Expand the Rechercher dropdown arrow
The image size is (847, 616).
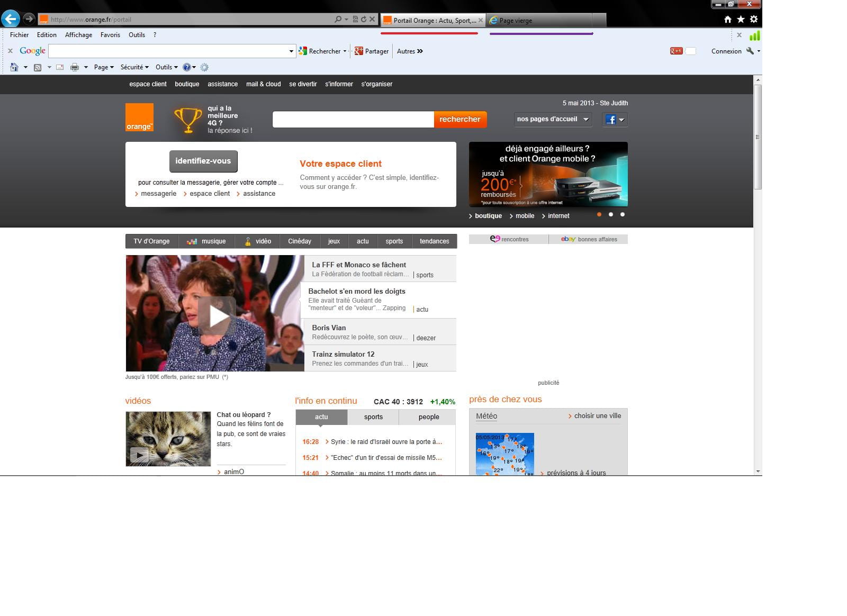coord(345,51)
